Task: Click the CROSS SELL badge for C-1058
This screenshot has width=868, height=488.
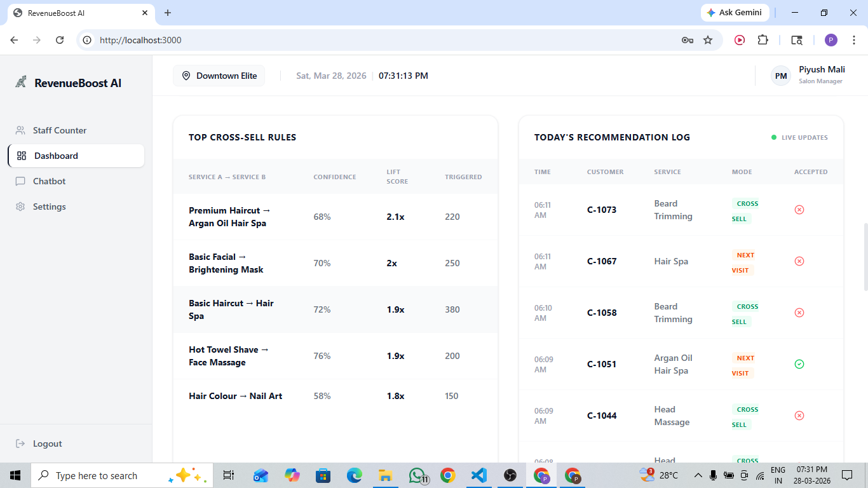Action: click(x=745, y=314)
